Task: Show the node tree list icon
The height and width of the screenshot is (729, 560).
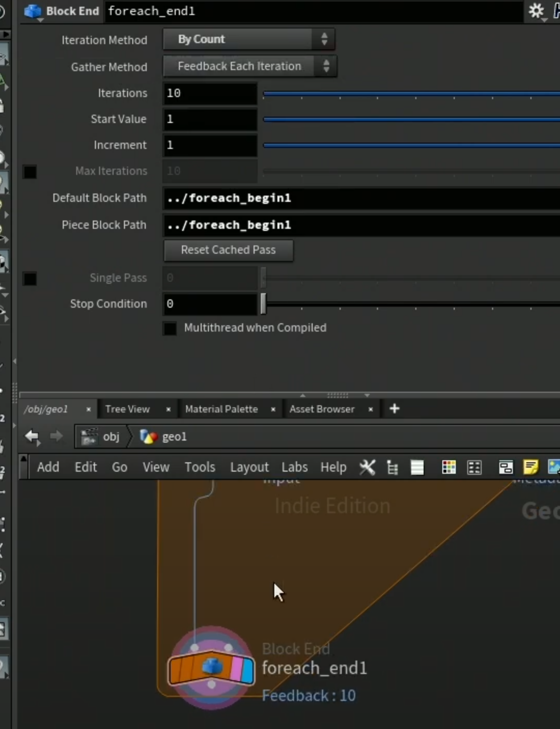Action: coord(393,467)
